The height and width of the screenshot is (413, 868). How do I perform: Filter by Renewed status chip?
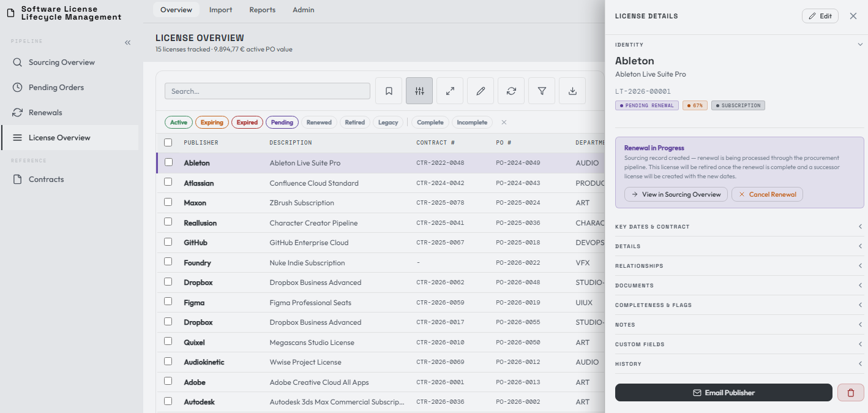(x=319, y=123)
